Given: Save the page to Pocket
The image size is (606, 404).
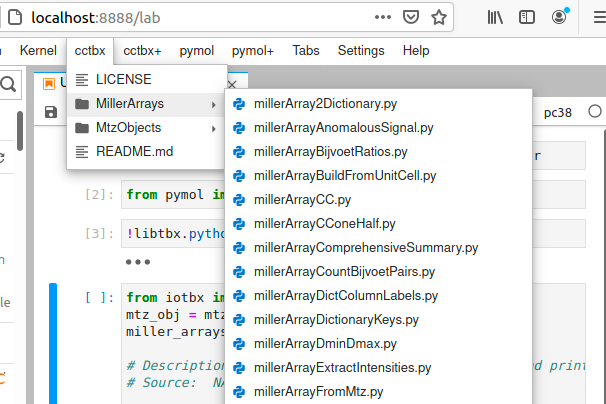Looking at the screenshot, I should pos(410,17).
